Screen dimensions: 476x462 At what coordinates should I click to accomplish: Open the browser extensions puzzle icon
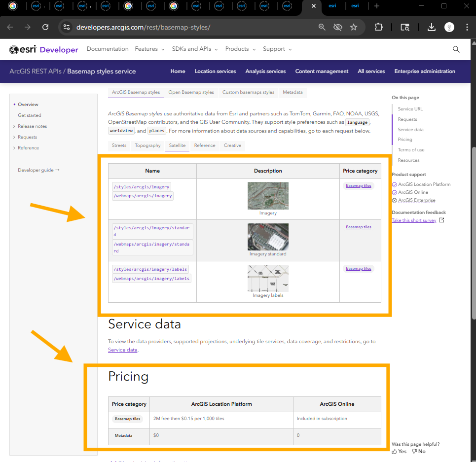pos(378,27)
